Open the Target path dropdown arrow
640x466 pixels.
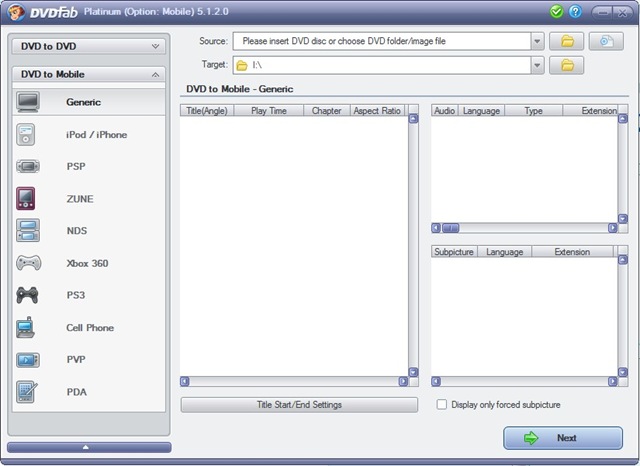[x=537, y=65]
